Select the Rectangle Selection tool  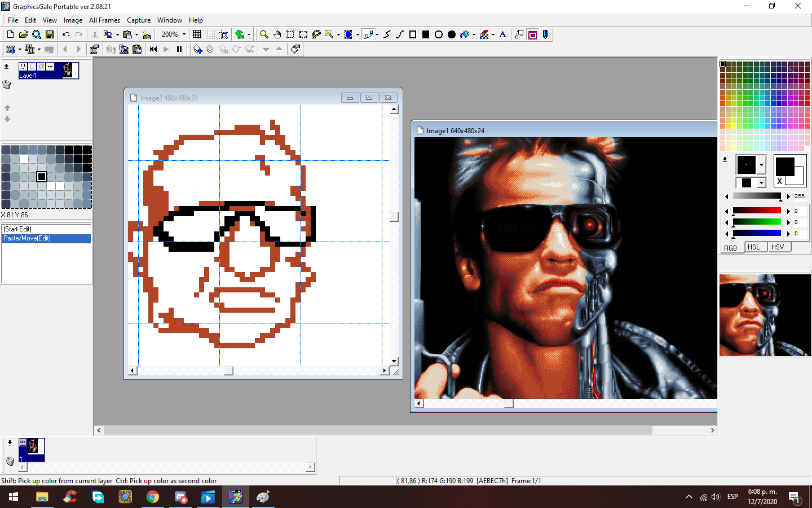pyautogui.click(x=290, y=34)
